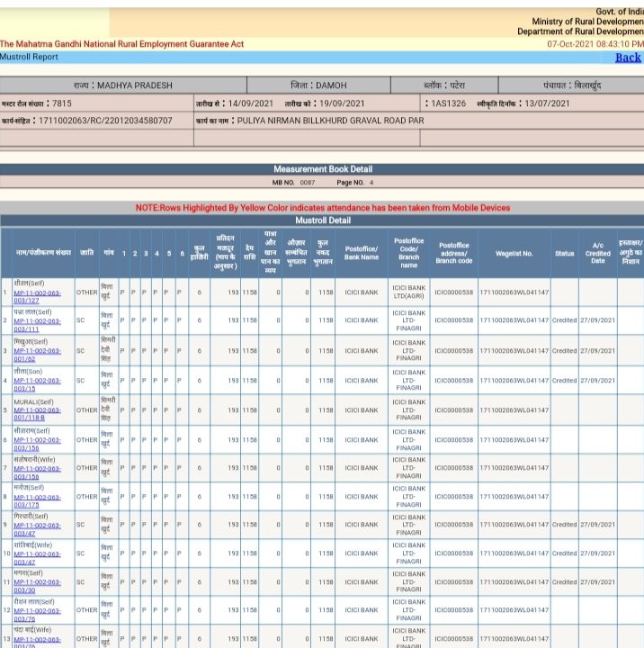Click the A/c Credited Date column header
The height and width of the screenshot is (648, 644).
pyautogui.click(x=598, y=253)
